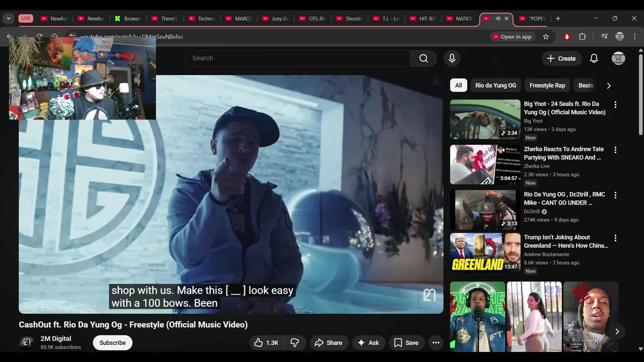Screen dimensions: 644x362
Task: Open Zherka Reacts video thumbnail
Action: tap(485, 164)
